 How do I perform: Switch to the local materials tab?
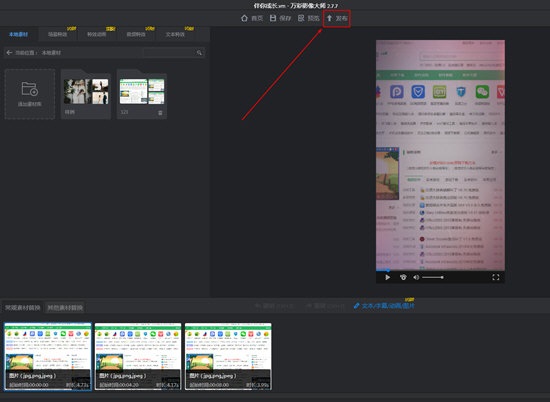[x=19, y=34]
